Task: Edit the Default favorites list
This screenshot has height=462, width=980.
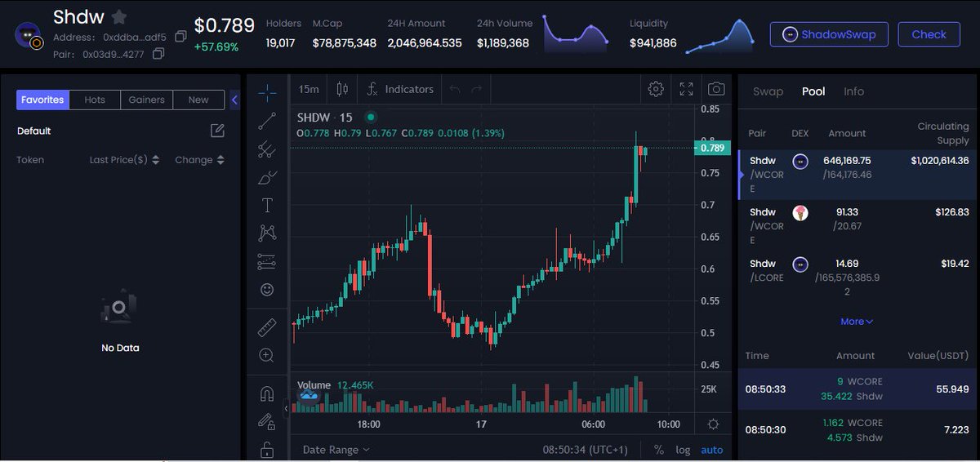Action: [x=217, y=131]
